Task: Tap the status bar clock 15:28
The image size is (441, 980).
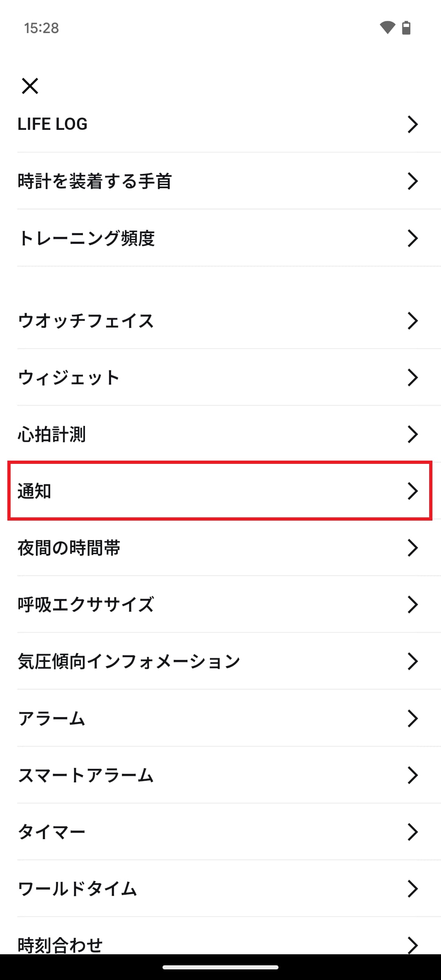Action: point(41,28)
